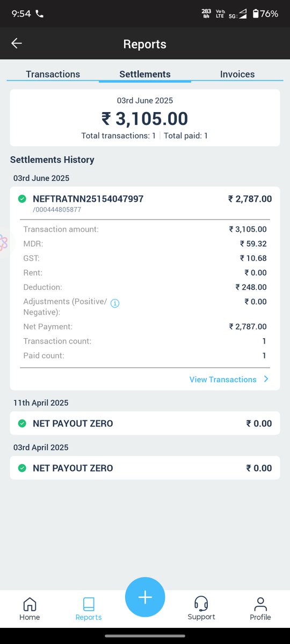Select the Settlements tab
290x644 pixels.
tap(145, 75)
